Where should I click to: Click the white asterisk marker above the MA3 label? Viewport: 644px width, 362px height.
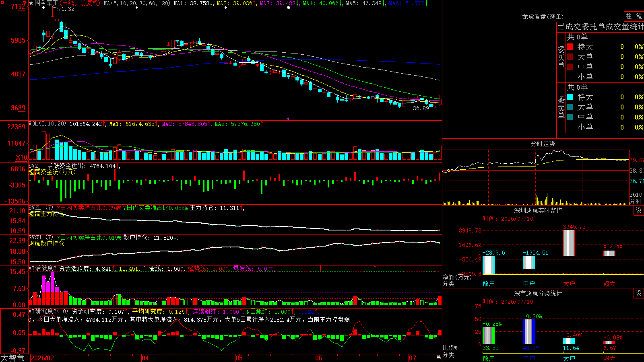click(288, 8)
